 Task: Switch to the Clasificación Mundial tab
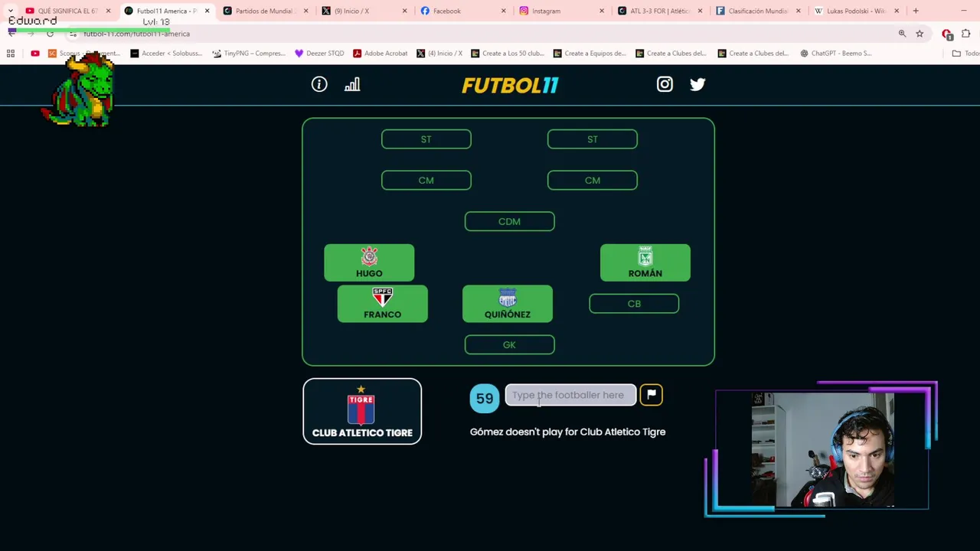[x=758, y=11]
